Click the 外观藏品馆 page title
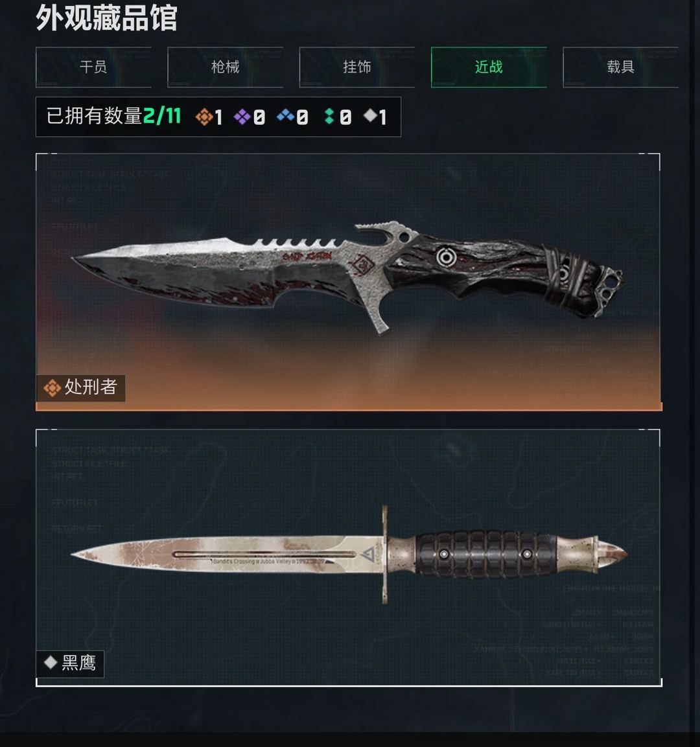This screenshot has width=700, height=747. 106,18
